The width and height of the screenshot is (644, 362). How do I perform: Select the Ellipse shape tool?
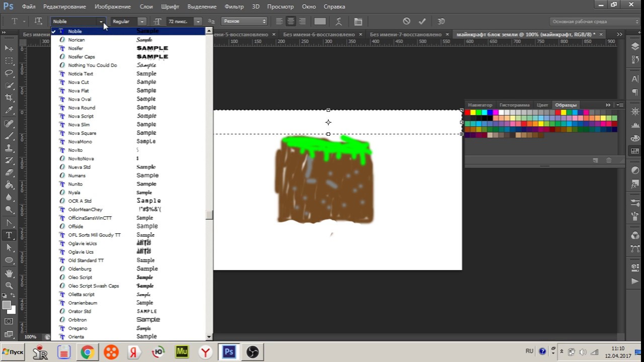(9, 260)
